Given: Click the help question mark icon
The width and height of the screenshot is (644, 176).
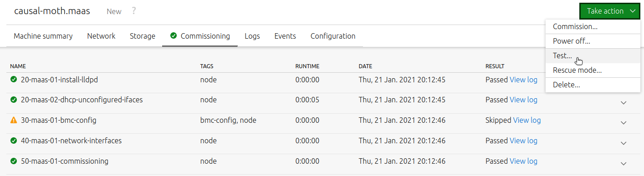Looking at the screenshot, I should [134, 11].
